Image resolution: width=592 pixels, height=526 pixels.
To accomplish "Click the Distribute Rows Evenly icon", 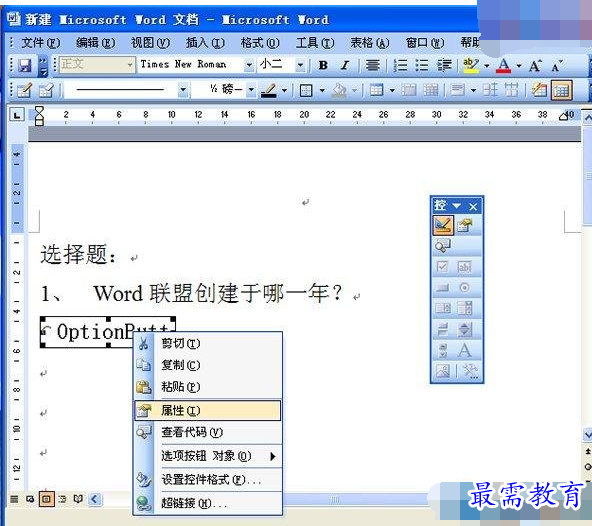I will 490,90.
